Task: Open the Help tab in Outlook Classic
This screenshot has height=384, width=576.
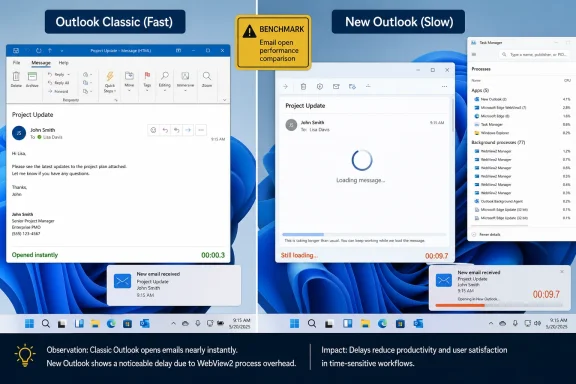Action: (64, 63)
